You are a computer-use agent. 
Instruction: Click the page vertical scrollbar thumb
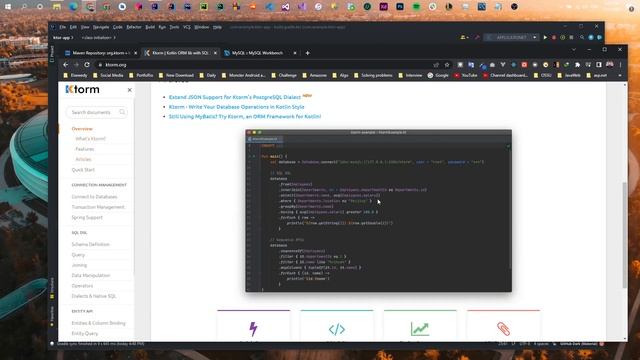(x=624, y=235)
